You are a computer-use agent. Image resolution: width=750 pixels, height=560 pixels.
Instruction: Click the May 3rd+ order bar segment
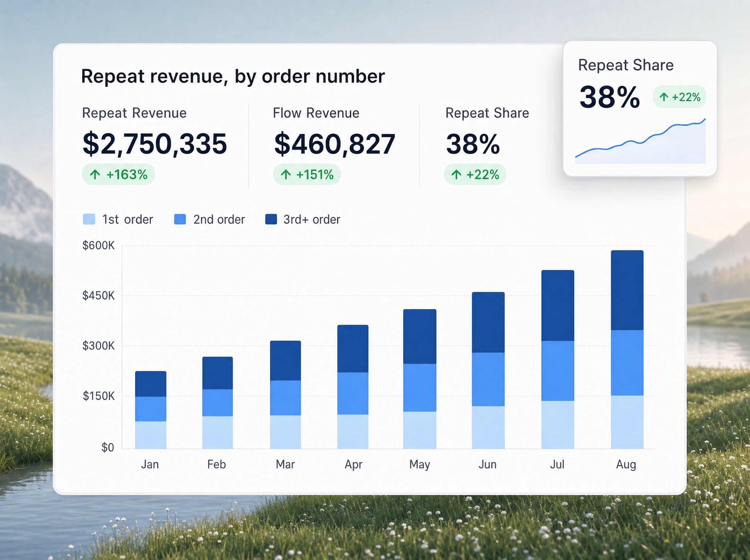[420, 336]
